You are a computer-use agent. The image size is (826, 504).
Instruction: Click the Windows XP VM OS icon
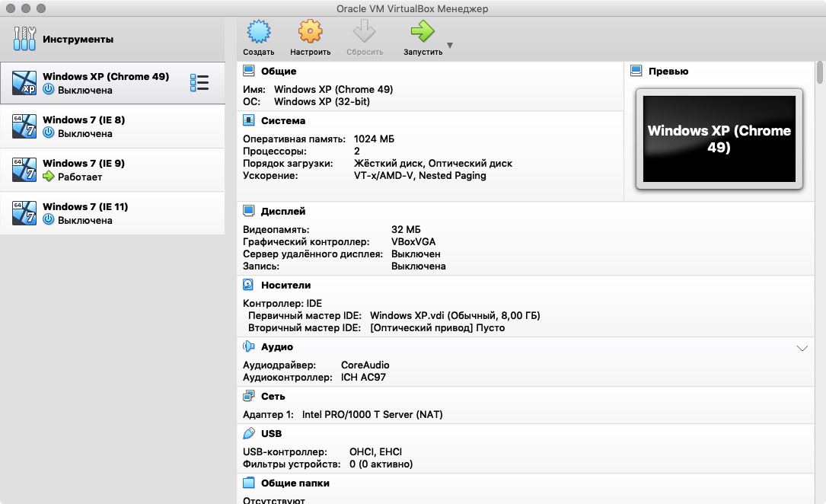[x=24, y=83]
